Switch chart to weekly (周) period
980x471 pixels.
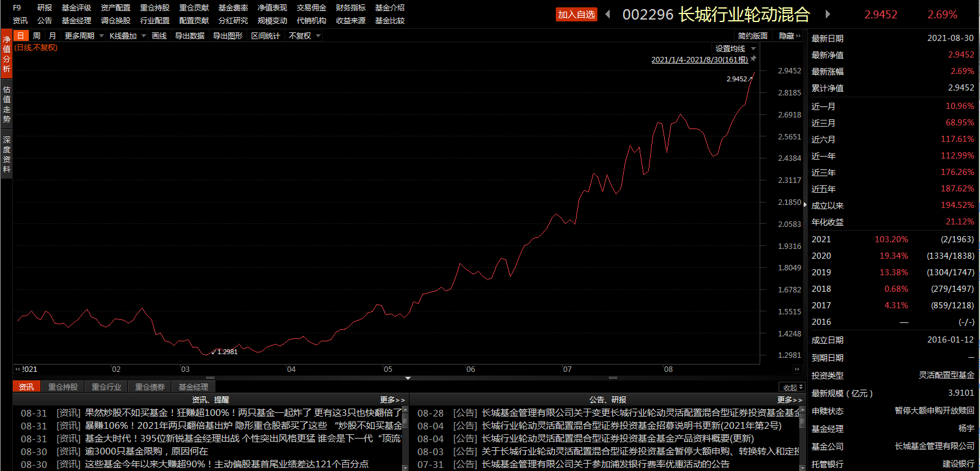click(37, 36)
